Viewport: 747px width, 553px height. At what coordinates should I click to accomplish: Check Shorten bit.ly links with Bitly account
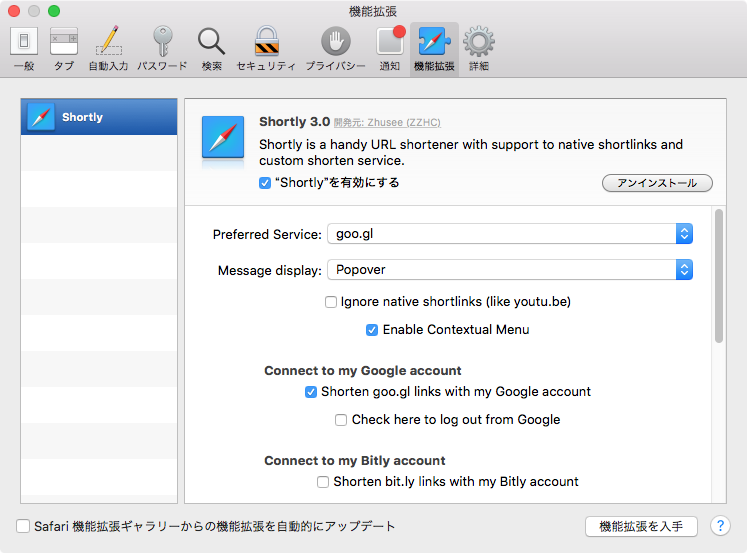click(x=323, y=482)
